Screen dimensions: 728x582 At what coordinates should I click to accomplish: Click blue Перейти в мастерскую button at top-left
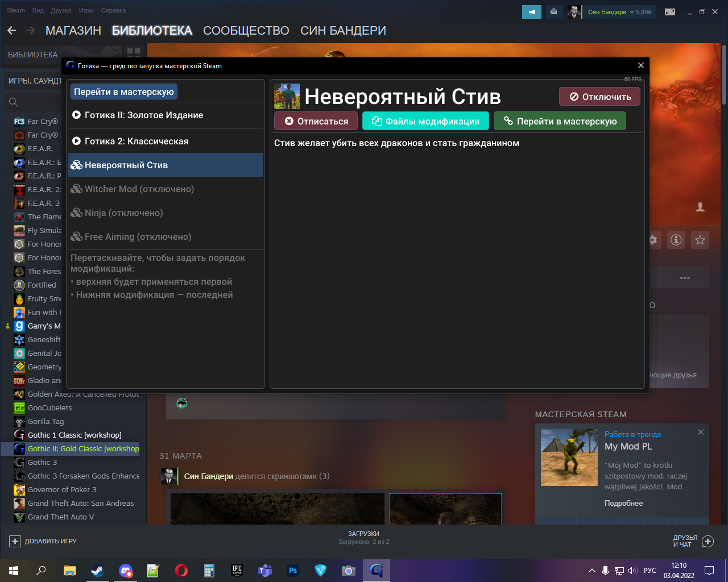click(124, 92)
